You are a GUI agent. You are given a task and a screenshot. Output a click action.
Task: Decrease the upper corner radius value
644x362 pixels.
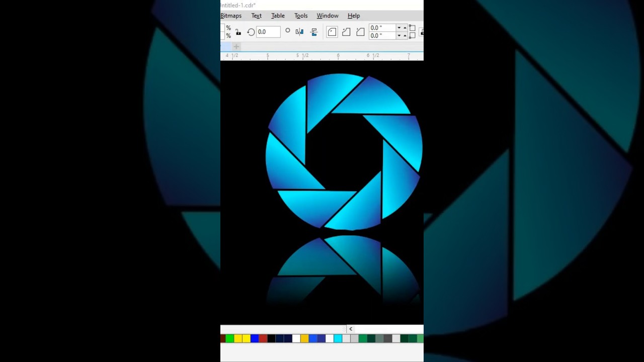pos(399,28)
